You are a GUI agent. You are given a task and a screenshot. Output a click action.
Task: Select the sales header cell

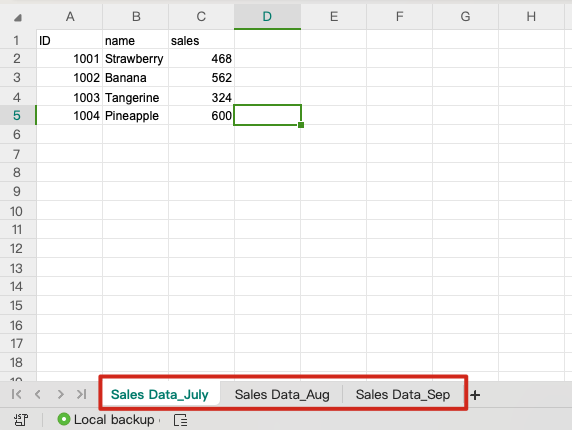click(x=201, y=40)
